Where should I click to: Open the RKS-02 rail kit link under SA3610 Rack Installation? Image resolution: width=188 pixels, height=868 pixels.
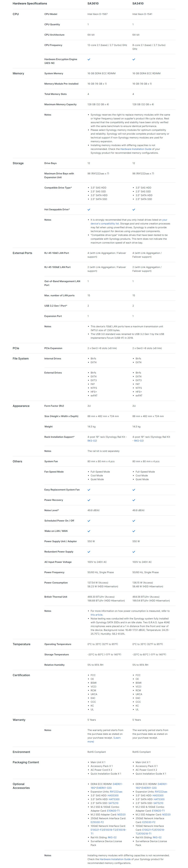pos(92,441)
